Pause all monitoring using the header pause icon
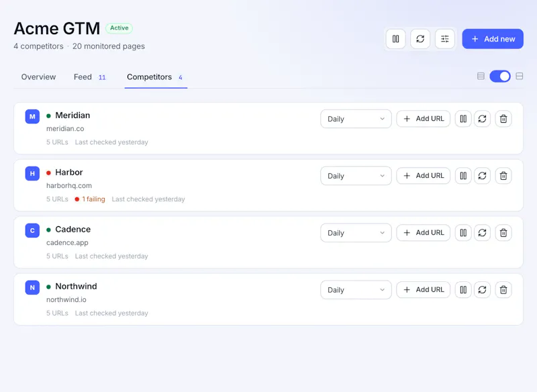 [x=395, y=39]
